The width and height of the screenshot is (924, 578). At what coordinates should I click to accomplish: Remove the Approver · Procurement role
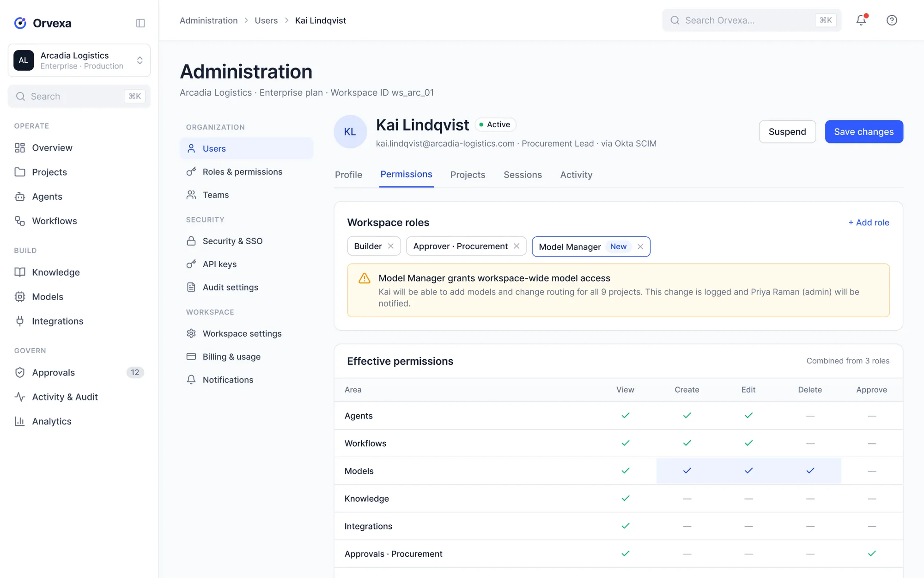coord(517,246)
